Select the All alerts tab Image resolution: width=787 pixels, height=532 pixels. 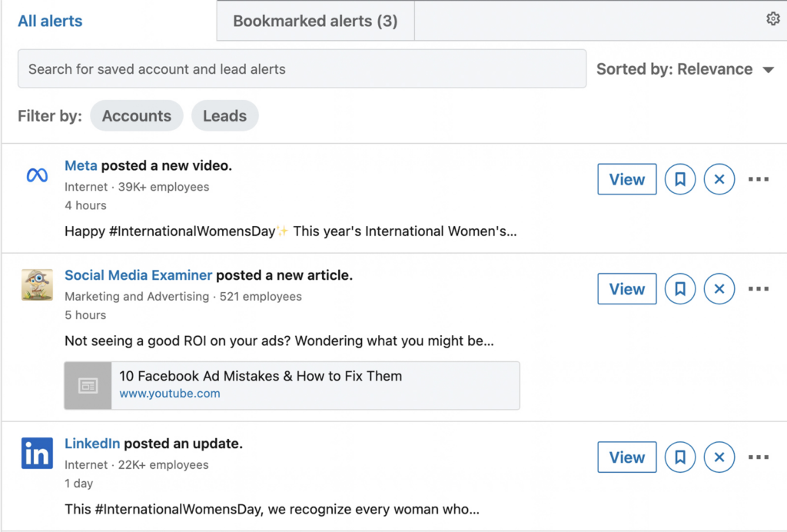49,21
